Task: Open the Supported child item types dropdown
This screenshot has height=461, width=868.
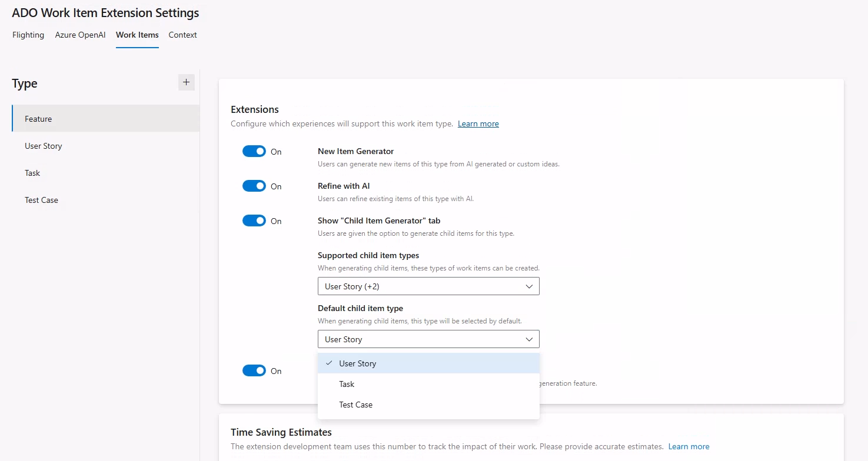Action: 428,286
